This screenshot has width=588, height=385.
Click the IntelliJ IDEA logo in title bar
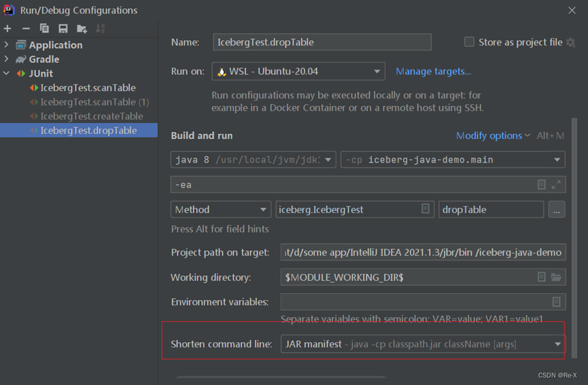click(9, 10)
